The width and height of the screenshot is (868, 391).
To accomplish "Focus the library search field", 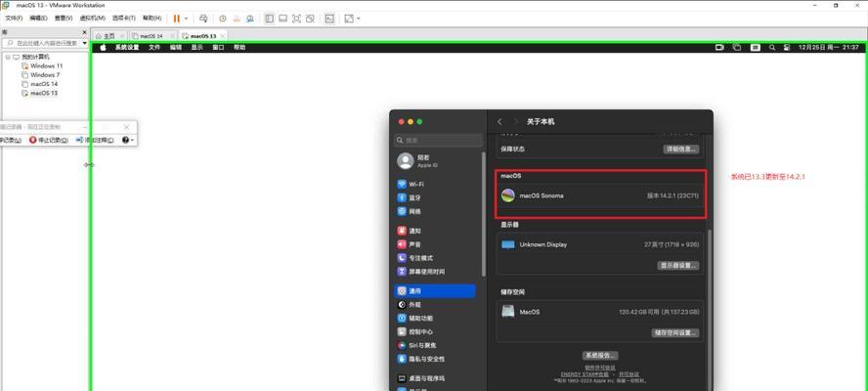I will 44,43.
